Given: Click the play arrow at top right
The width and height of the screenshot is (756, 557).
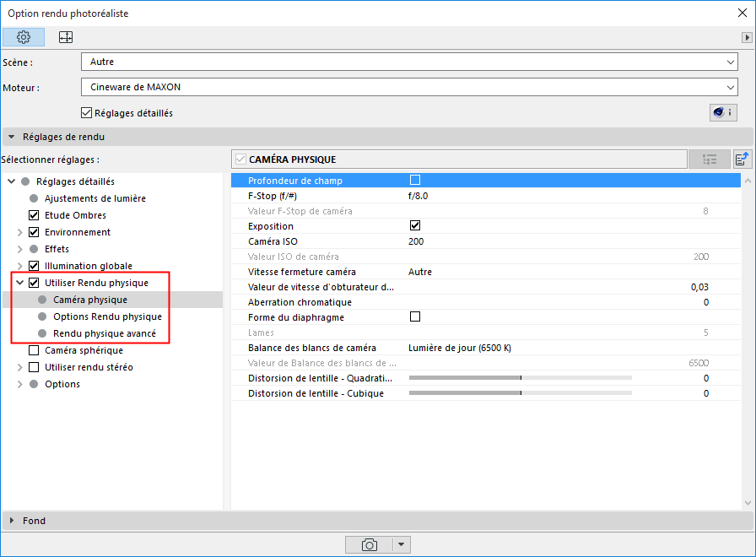Looking at the screenshot, I should click(x=747, y=37).
